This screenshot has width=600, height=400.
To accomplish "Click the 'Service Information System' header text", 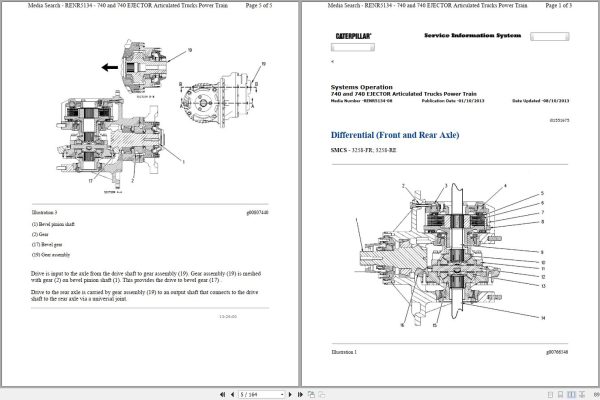I will coord(473,36).
